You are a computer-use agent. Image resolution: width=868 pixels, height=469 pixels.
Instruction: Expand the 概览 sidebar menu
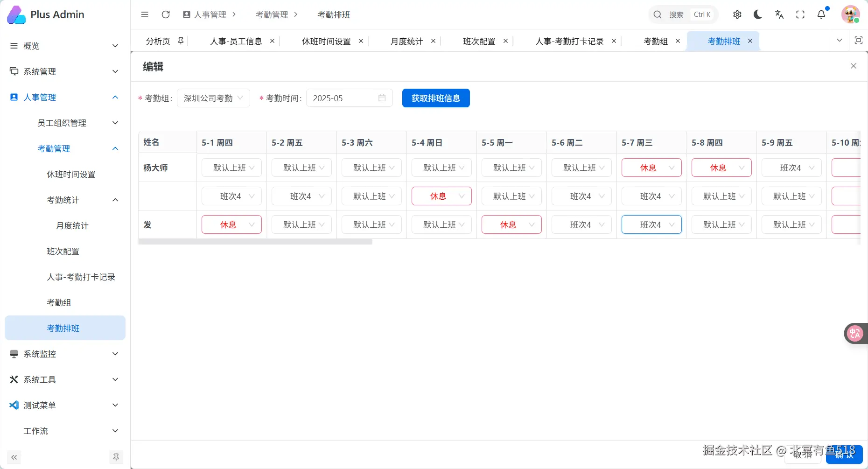(x=65, y=46)
